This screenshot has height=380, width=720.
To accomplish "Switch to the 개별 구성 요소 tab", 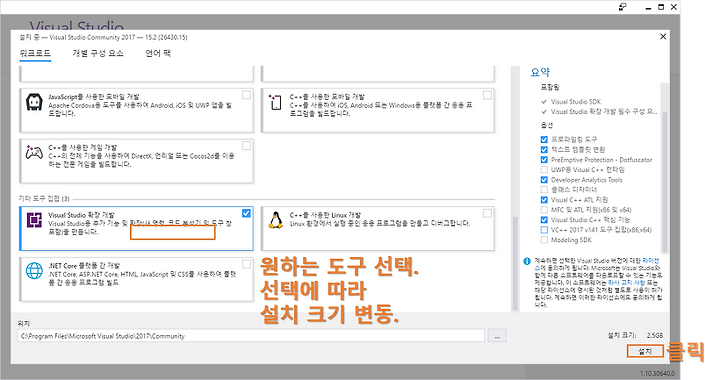I will [98, 53].
